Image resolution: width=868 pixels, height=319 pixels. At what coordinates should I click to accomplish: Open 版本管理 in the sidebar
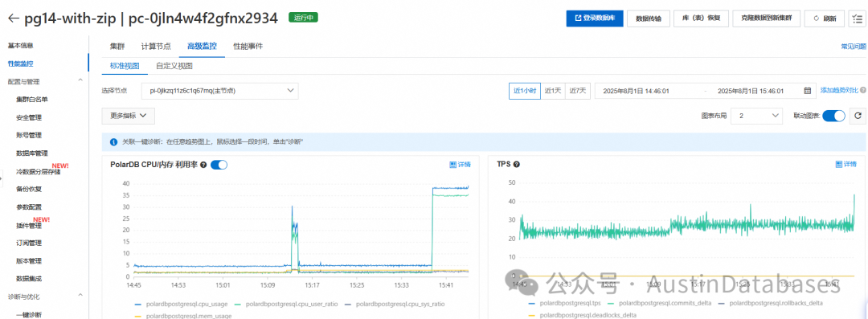coord(29,261)
